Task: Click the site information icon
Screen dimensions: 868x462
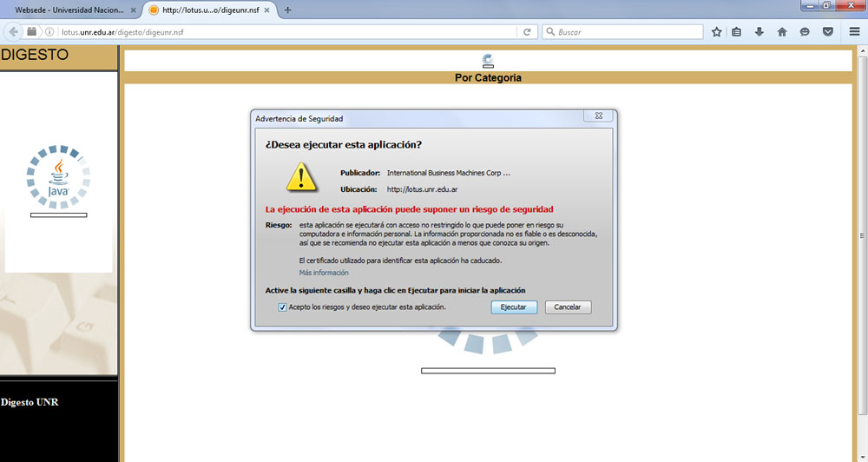Action: click(49, 31)
